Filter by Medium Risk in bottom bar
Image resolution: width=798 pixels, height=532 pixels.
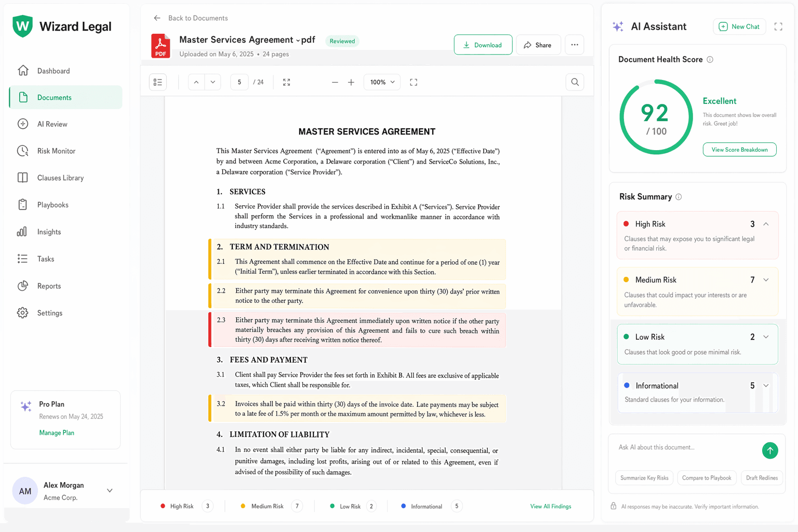(272, 506)
